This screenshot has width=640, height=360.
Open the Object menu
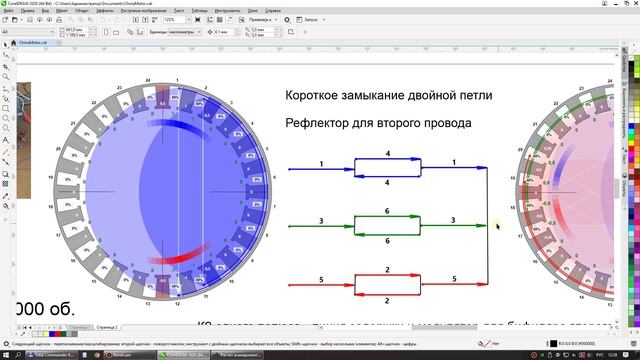[x=82, y=11]
